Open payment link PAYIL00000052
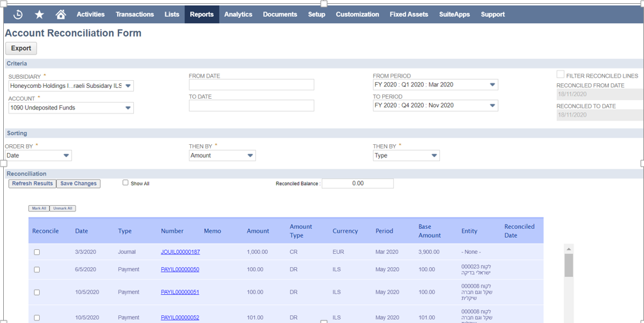This screenshot has width=644, height=323. tap(180, 318)
